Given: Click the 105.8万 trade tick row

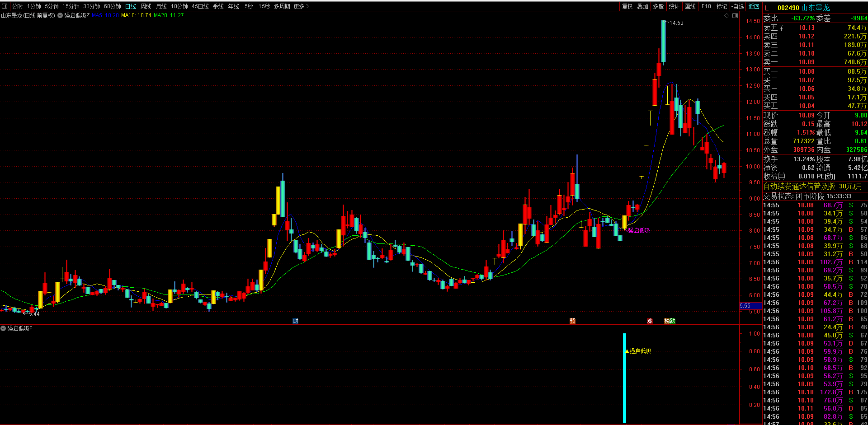Looking at the screenshot, I should [815, 311].
